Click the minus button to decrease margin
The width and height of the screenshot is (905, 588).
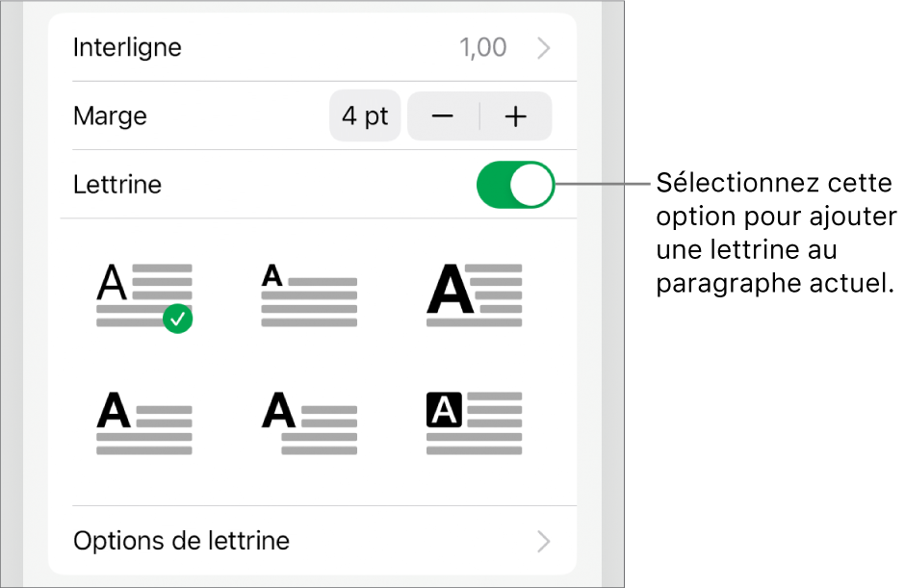point(443,115)
